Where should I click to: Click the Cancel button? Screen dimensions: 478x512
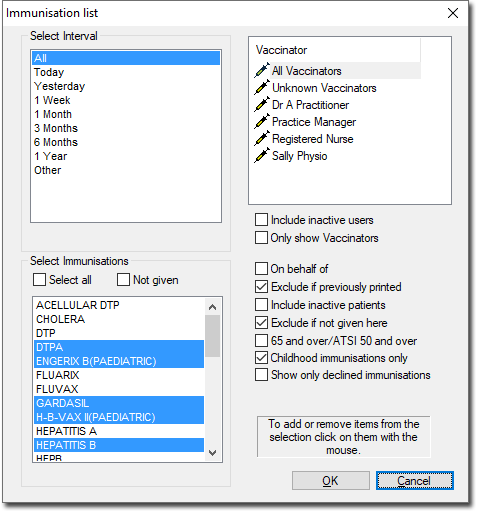[x=415, y=480]
